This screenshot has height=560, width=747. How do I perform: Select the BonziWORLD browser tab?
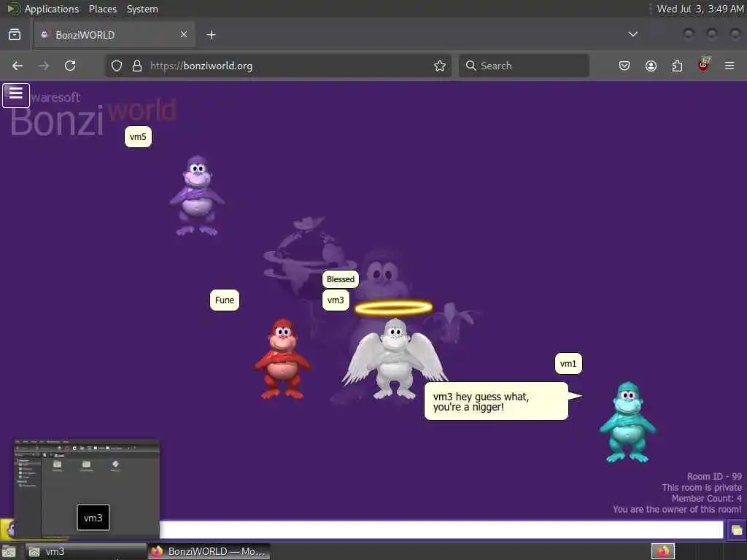(x=115, y=35)
